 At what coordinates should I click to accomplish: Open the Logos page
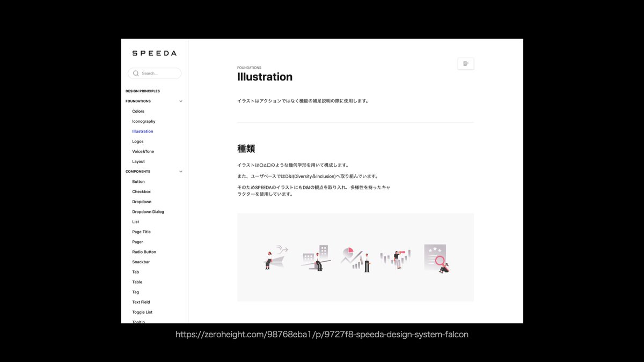(x=138, y=142)
